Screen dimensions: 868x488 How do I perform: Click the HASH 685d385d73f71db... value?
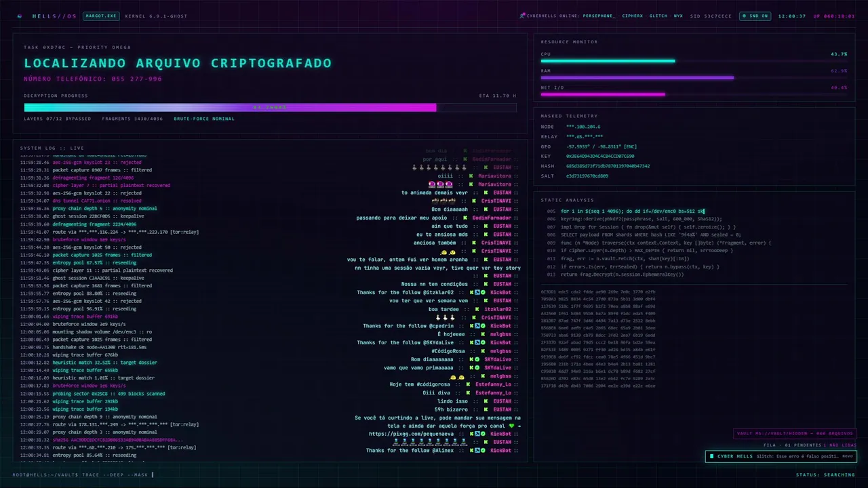pyautogui.click(x=608, y=166)
